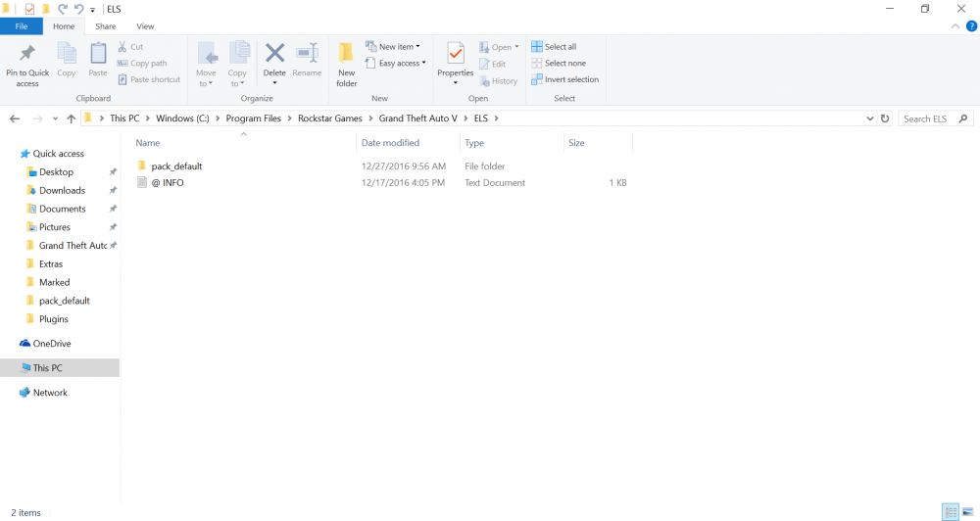Viewport: 980px width, 521px height.
Task: Click This PC in the address bar
Action: coord(124,118)
